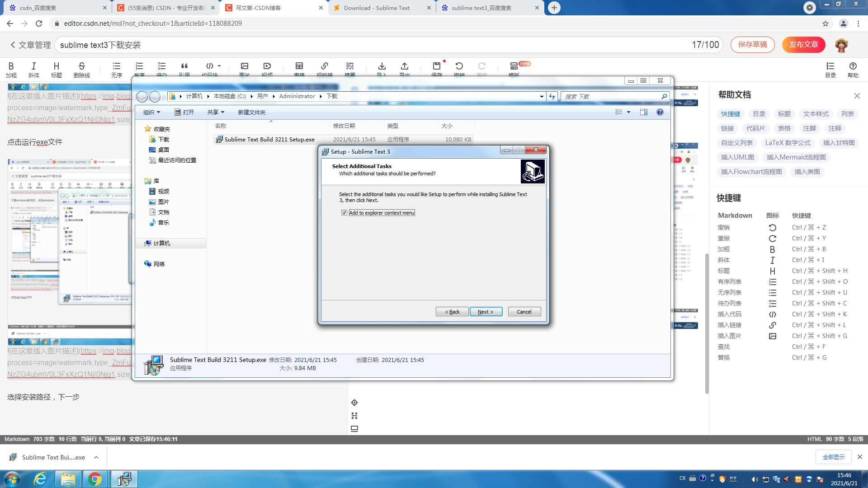868x488 pixels.
Task: Toggle the Explorer preview pane button
Action: 643,112
